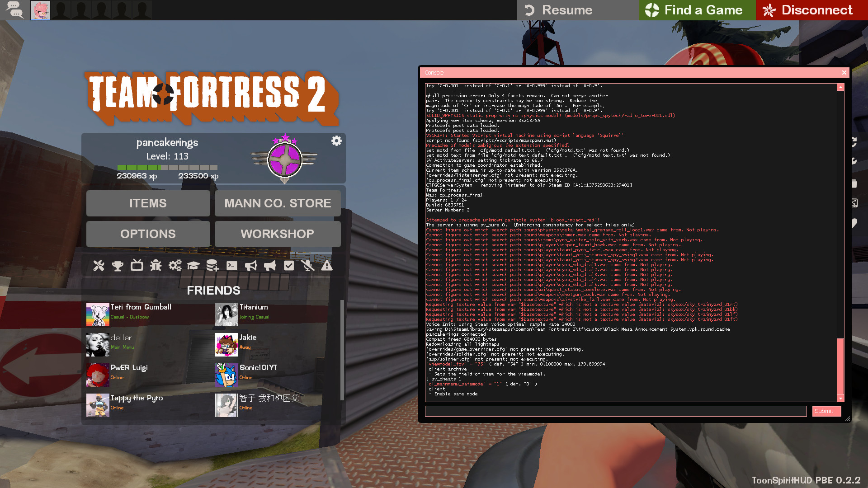Screen dimensions: 868x488
Task: Click the XP progress bar under Level 113
Action: coord(167,167)
